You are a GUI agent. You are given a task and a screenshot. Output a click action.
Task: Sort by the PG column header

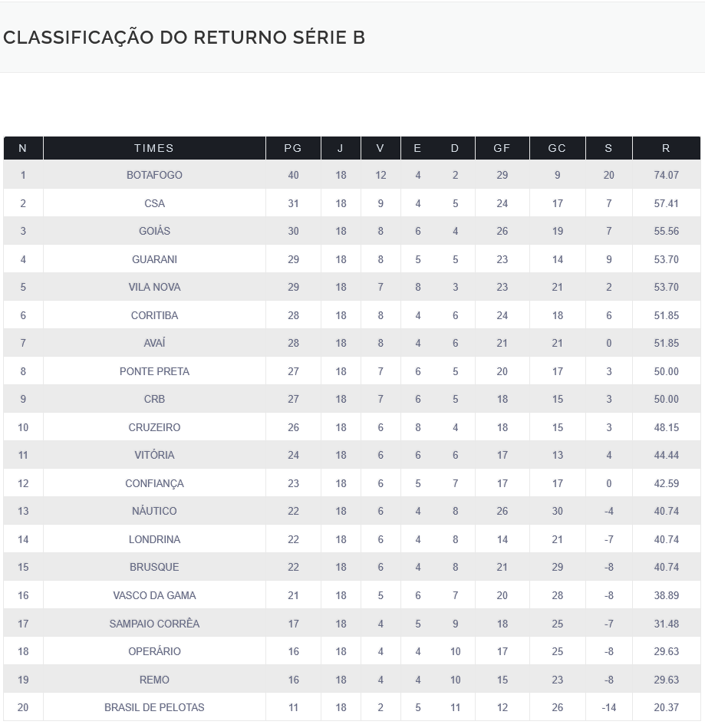pos(293,148)
